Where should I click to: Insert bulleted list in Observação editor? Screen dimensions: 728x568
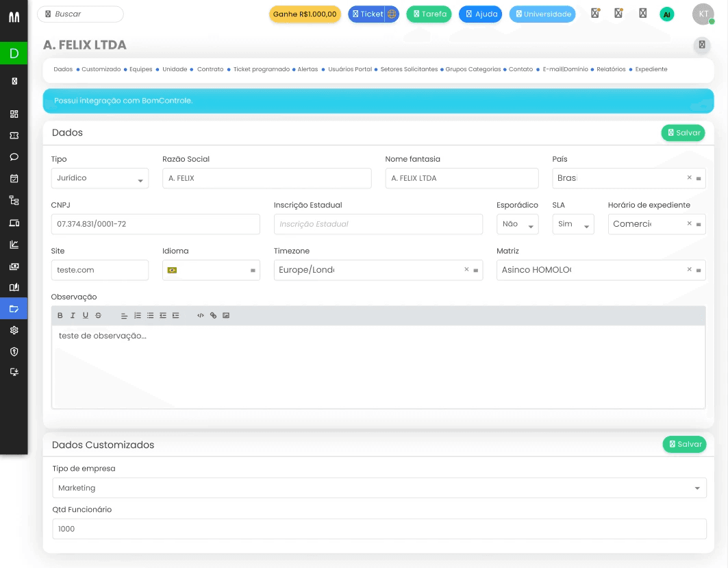150,315
